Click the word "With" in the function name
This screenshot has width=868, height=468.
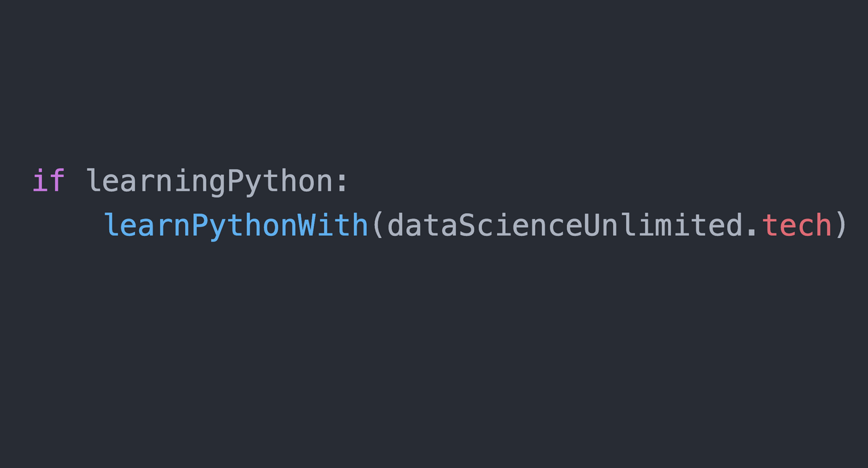point(333,225)
